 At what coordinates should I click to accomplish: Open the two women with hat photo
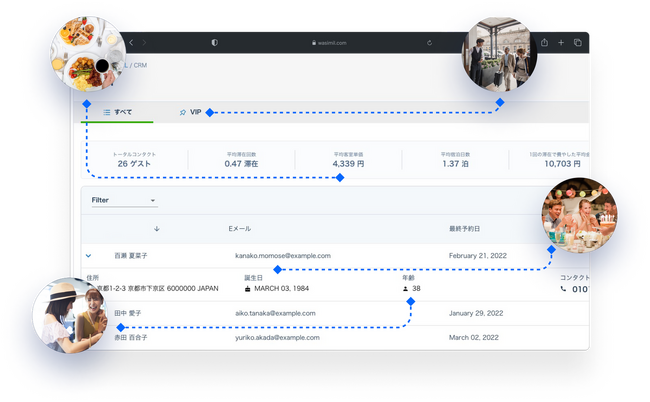70,315
